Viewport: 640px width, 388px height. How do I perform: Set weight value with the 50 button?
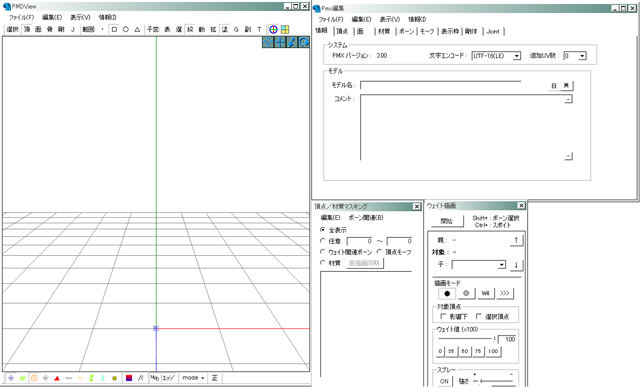click(x=464, y=351)
